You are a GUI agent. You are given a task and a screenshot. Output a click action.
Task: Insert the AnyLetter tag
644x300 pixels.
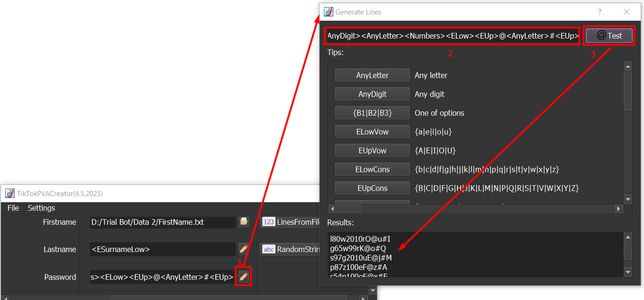[372, 75]
